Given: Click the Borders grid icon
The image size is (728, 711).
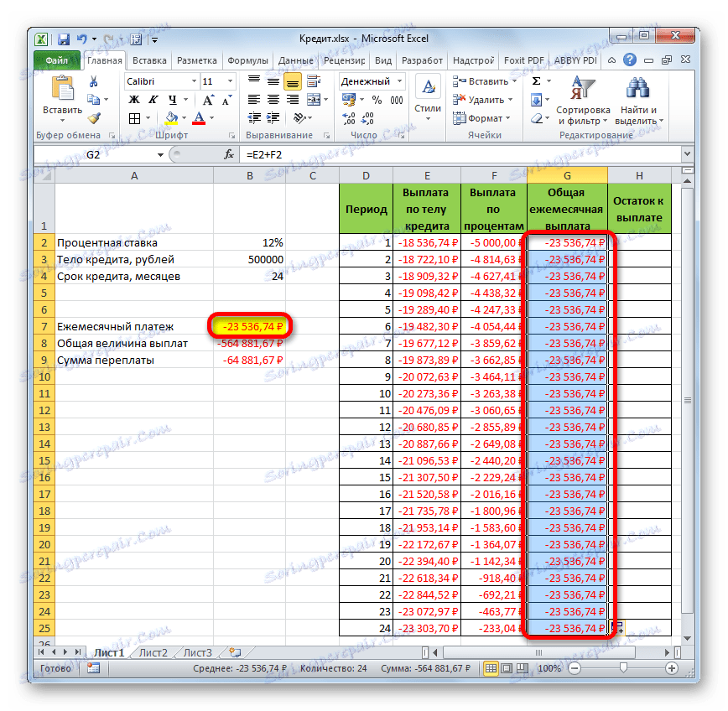Looking at the screenshot, I should pos(135,118).
